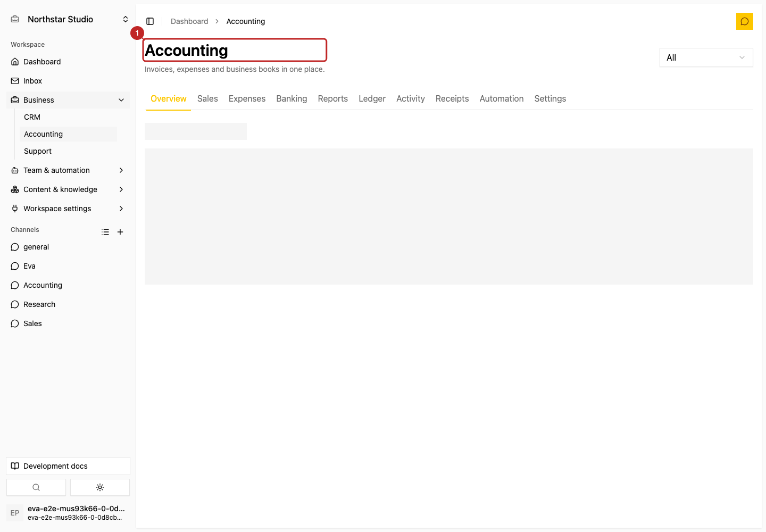Open the Research channel

[68, 304]
